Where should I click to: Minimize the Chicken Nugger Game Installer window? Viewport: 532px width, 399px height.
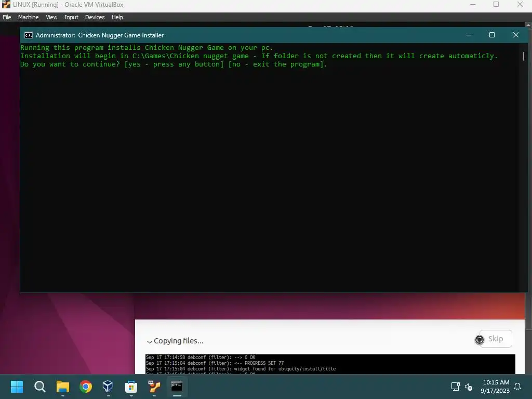469,35
